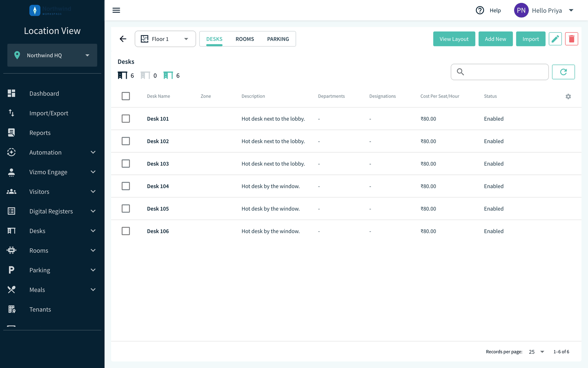Click the Import button
Viewport: 588px width, 368px height.
pyautogui.click(x=531, y=39)
